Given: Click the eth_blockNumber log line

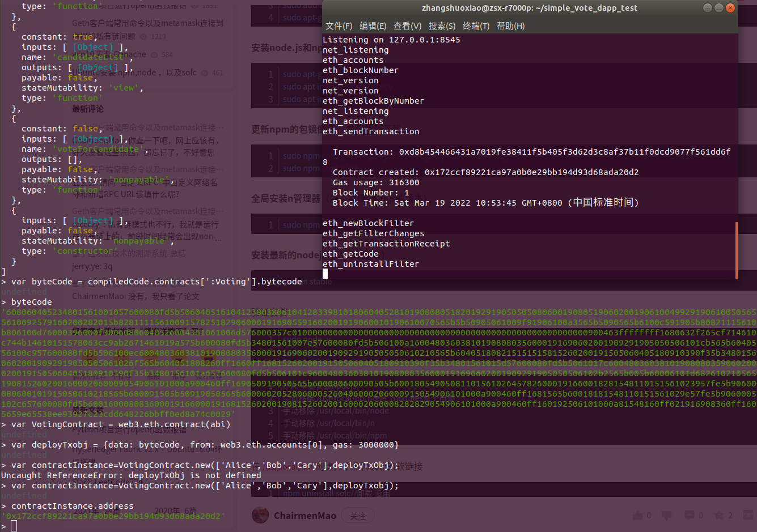Looking at the screenshot, I should click(361, 70).
